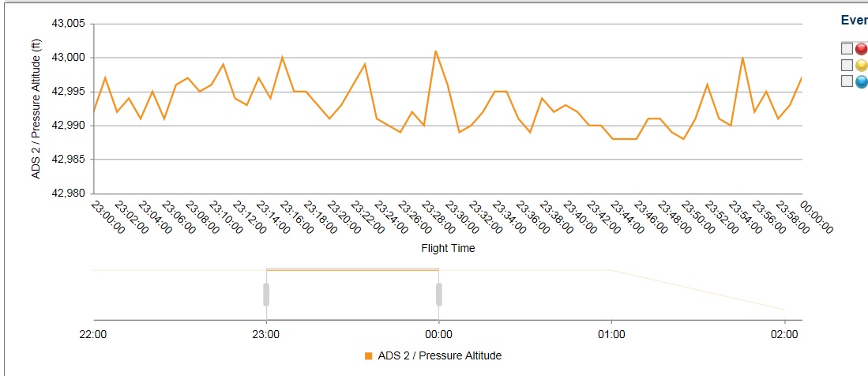This screenshot has width=868, height=376.
Task: Click the left range handle at 23:00
Action: tap(266, 294)
